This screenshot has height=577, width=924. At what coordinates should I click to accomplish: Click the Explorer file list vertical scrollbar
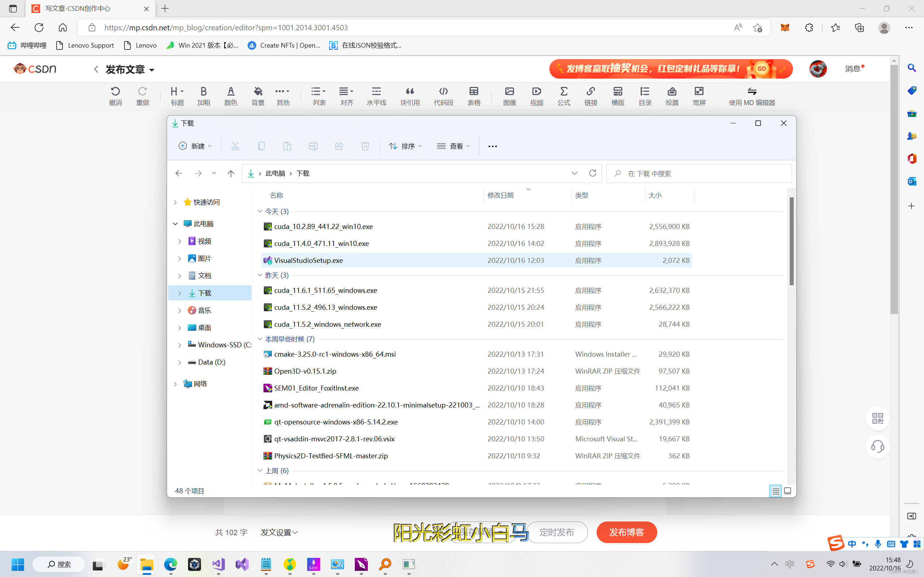tap(792, 241)
